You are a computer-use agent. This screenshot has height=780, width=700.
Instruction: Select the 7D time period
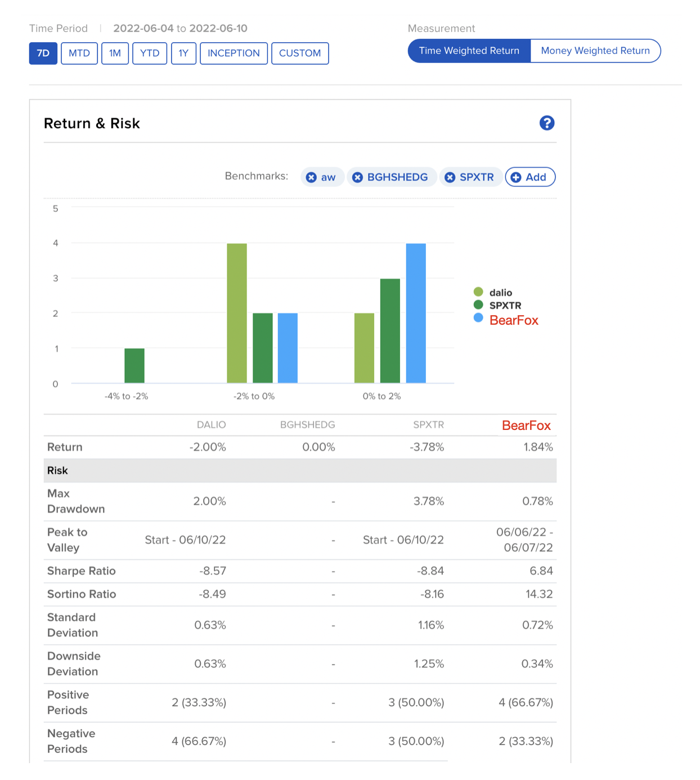(43, 53)
